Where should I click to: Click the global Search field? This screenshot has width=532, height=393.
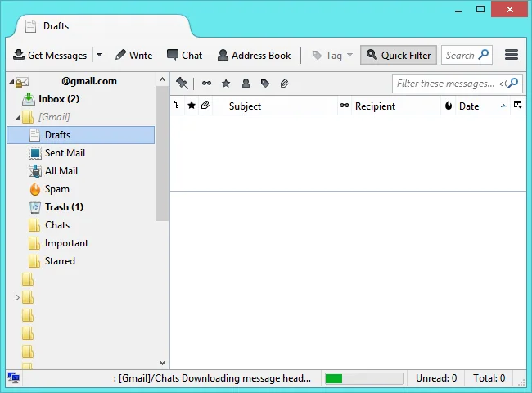click(467, 55)
